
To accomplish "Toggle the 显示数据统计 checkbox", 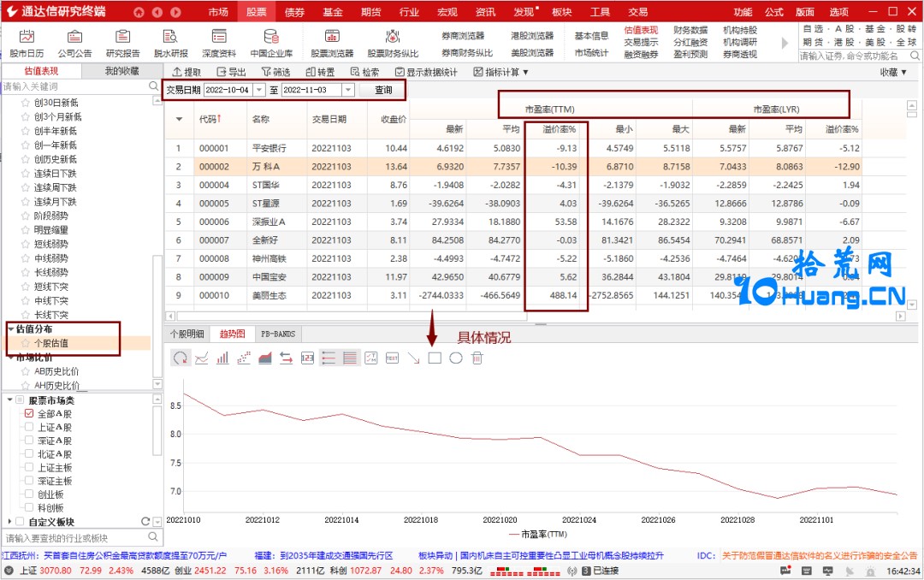I will (400, 72).
